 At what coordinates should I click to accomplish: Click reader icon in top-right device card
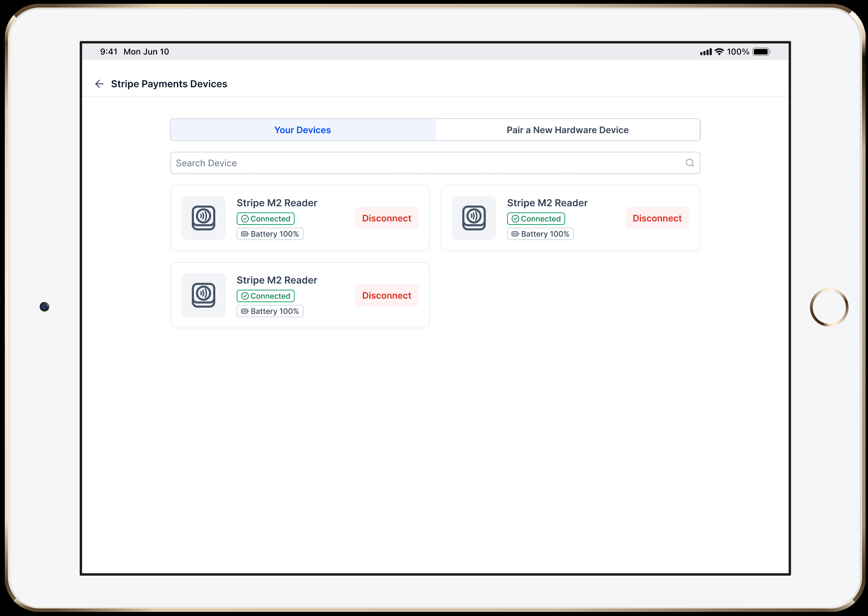coord(474,218)
